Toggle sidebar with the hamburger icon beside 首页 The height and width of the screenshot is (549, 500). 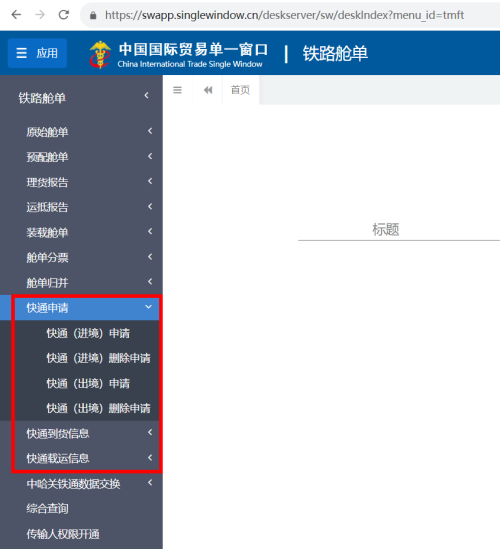178,90
